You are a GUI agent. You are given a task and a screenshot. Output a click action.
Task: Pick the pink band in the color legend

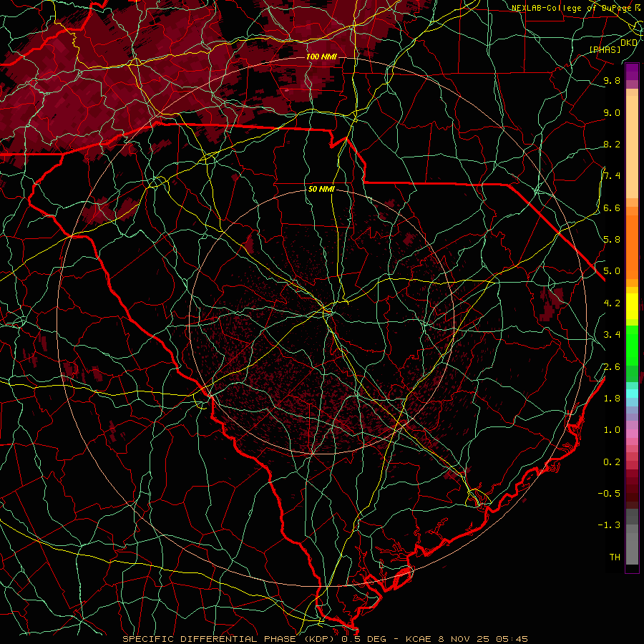click(x=632, y=434)
